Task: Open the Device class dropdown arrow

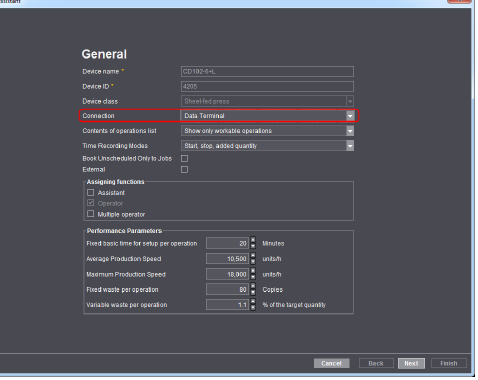Action: tap(350, 101)
